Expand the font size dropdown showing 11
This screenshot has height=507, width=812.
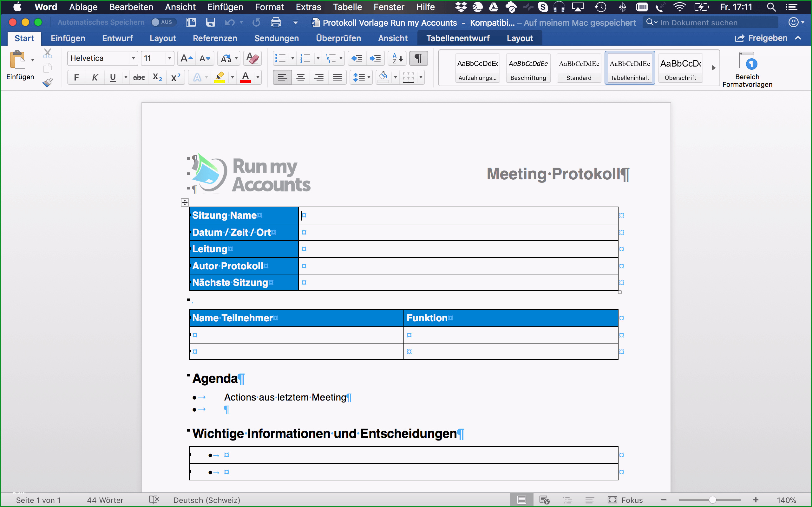click(169, 58)
